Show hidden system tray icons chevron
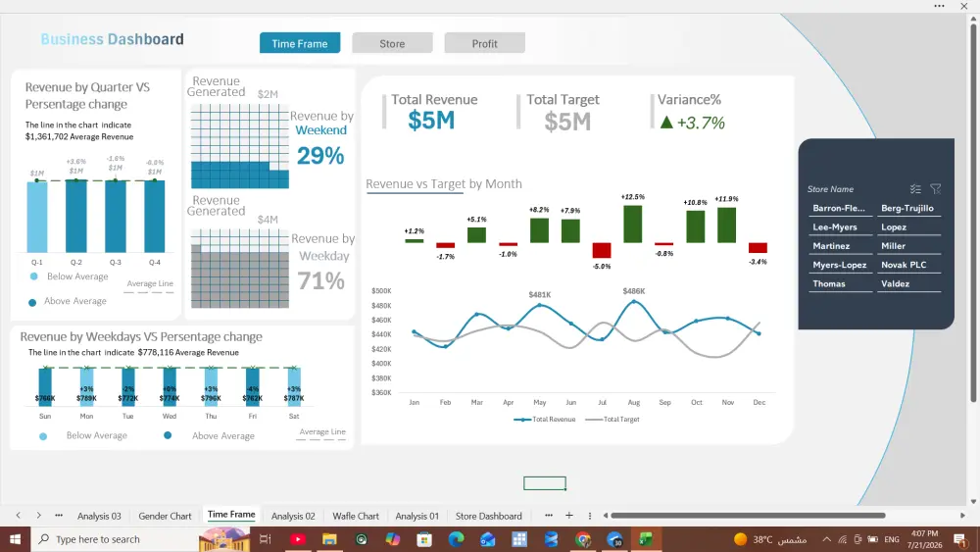This screenshot has width=980, height=552. 827,539
